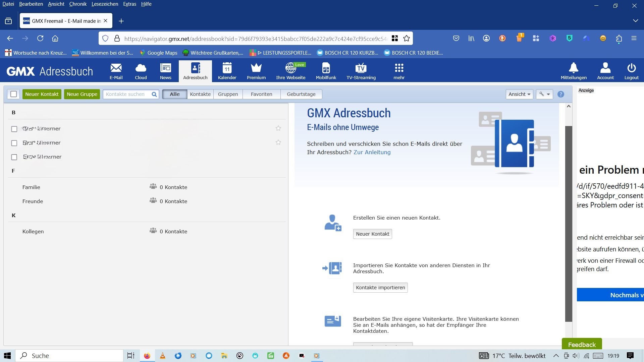This screenshot has height=362, width=644.
Task: Open the Account menu
Action: coord(605,71)
